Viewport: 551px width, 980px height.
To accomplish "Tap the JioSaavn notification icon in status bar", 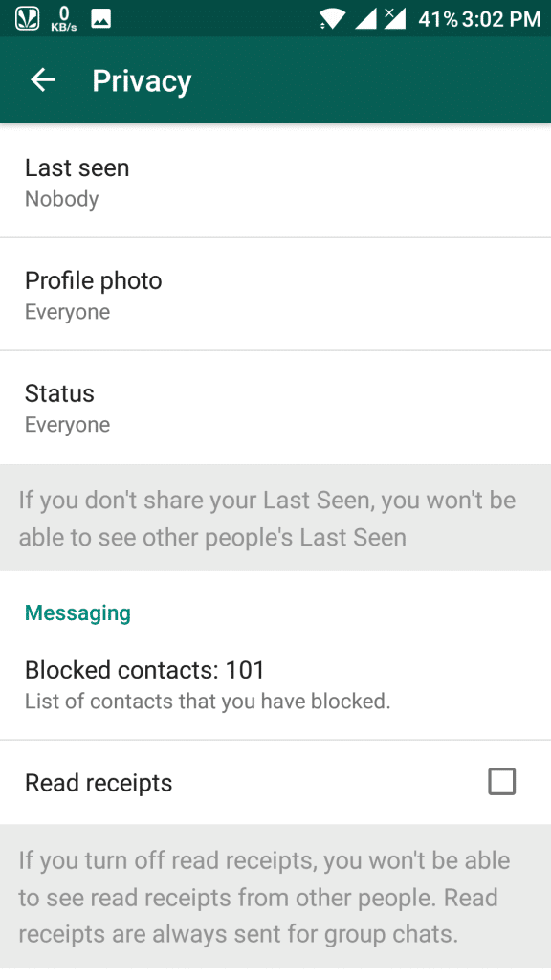I will [26, 19].
